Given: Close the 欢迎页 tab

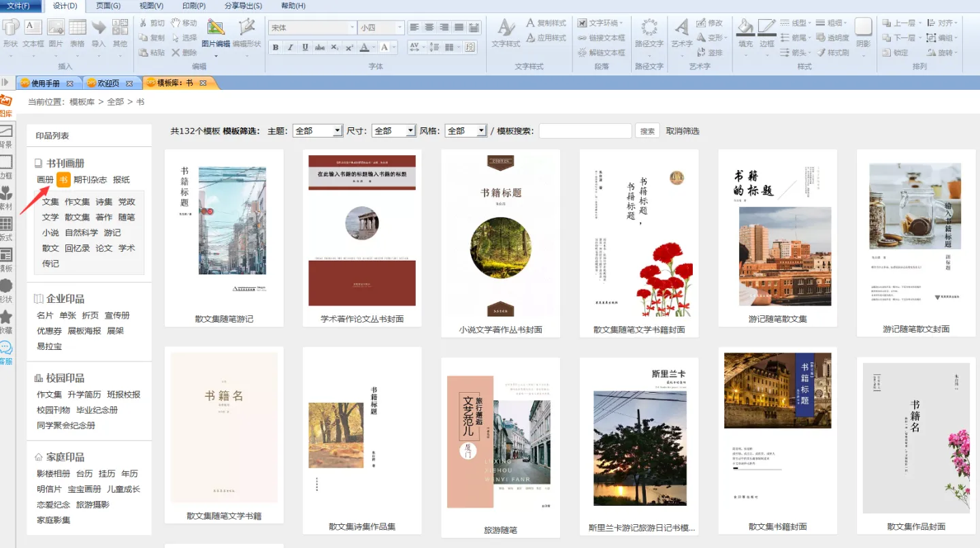Looking at the screenshot, I should click(x=129, y=83).
